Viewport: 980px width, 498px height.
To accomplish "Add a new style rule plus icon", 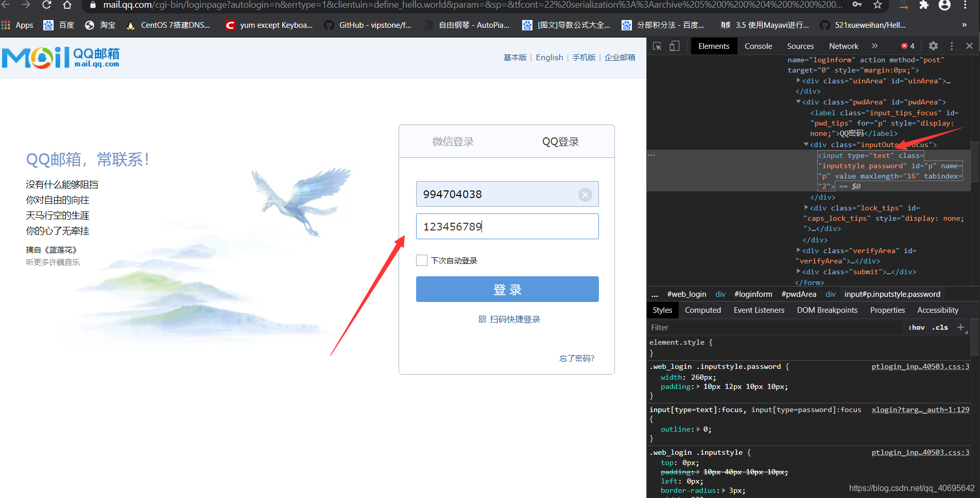I will point(960,327).
